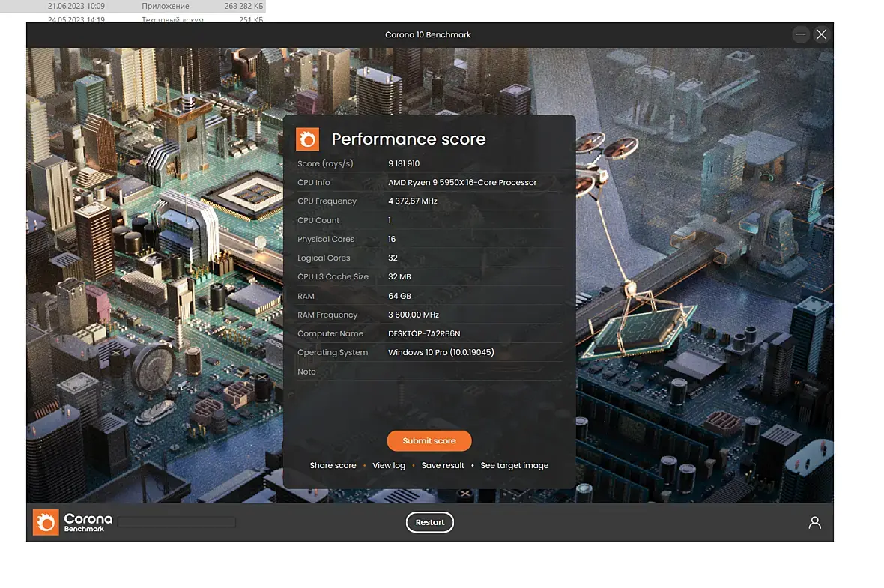Select the AMD Ryzen 9 5950X processor text
The image size is (884, 588).
[462, 183]
